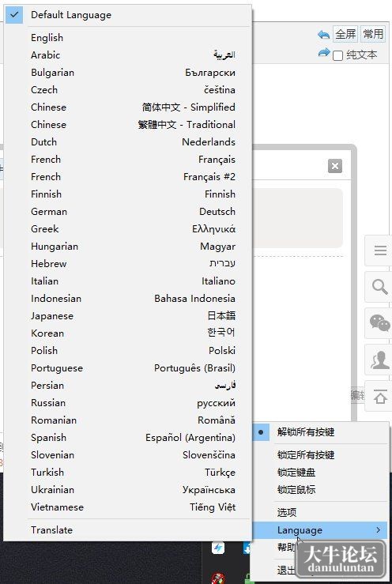Choose English language

click(128, 38)
